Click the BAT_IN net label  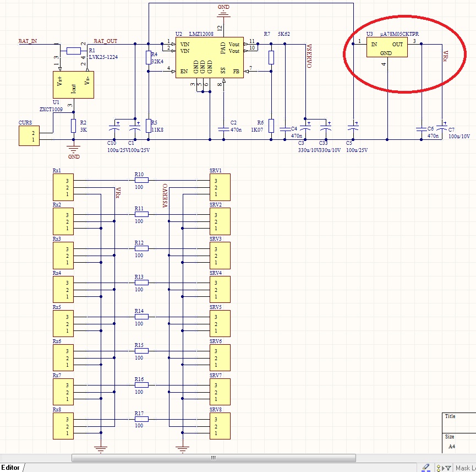(28, 41)
